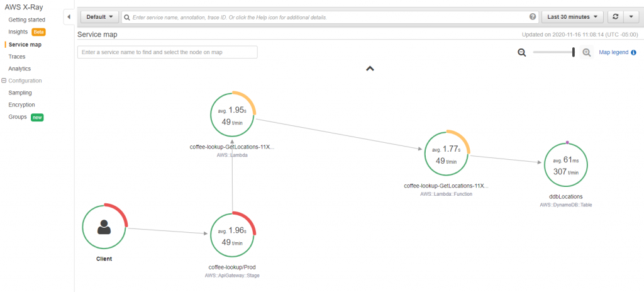Open Insights in the sidebar
This screenshot has width=644, height=292.
(18, 31)
